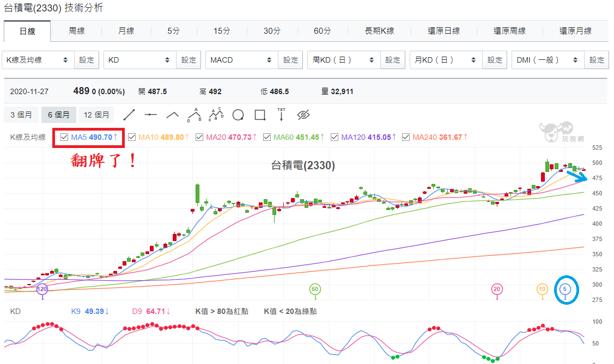This screenshot has width=614, height=364.
Task: Switch to the 60分 tab
Action: point(323,31)
